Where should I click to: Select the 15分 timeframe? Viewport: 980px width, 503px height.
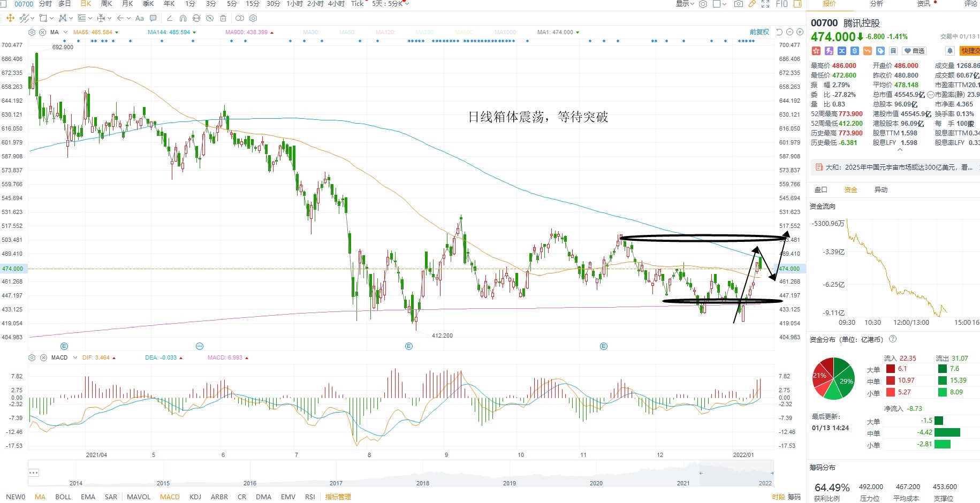click(x=253, y=4)
